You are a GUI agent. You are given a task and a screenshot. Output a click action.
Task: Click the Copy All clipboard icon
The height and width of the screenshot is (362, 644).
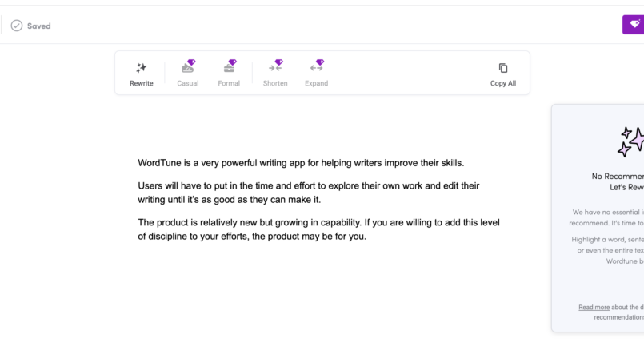click(x=503, y=68)
